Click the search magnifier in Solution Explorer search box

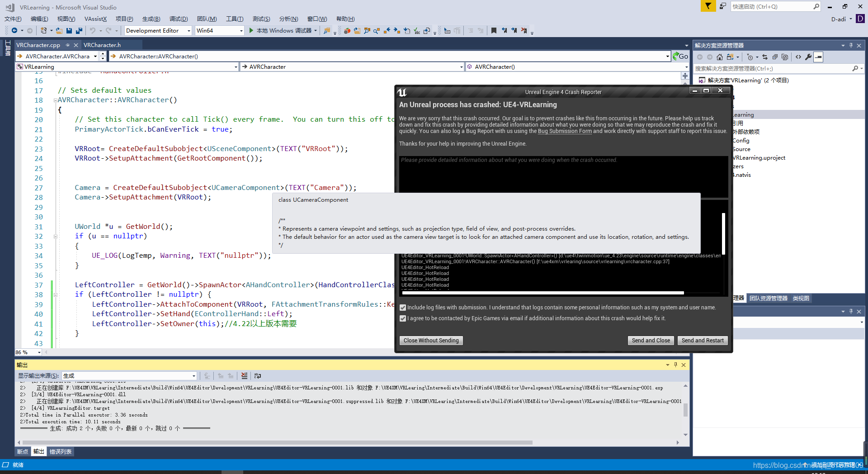(x=855, y=68)
